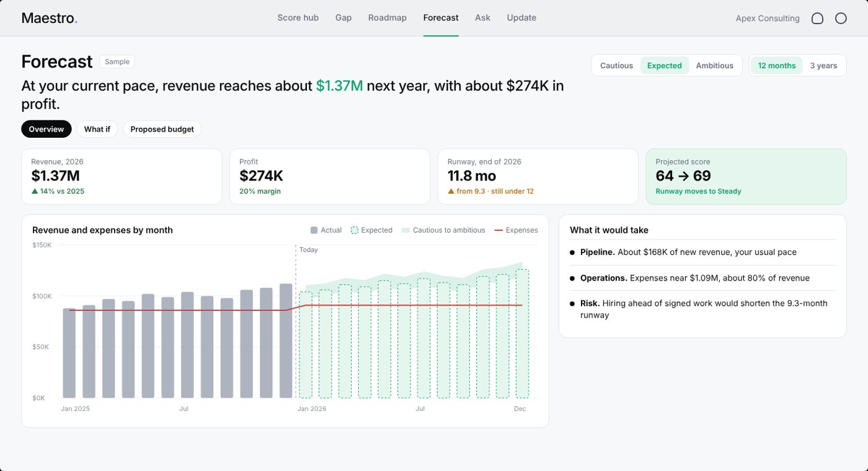Open the Ask tab
The height and width of the screenshot is (471, 868).
[x=482, y=18]
